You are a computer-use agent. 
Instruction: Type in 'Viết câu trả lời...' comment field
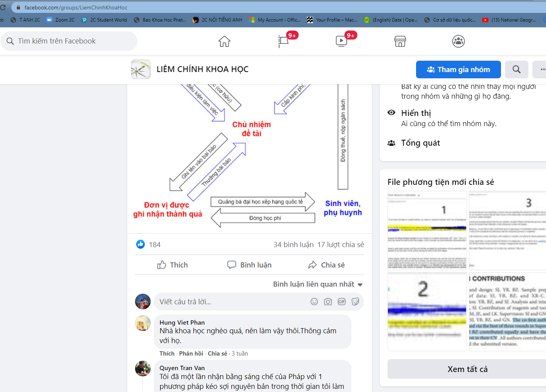pyautogui.click(x=231, y=302)
